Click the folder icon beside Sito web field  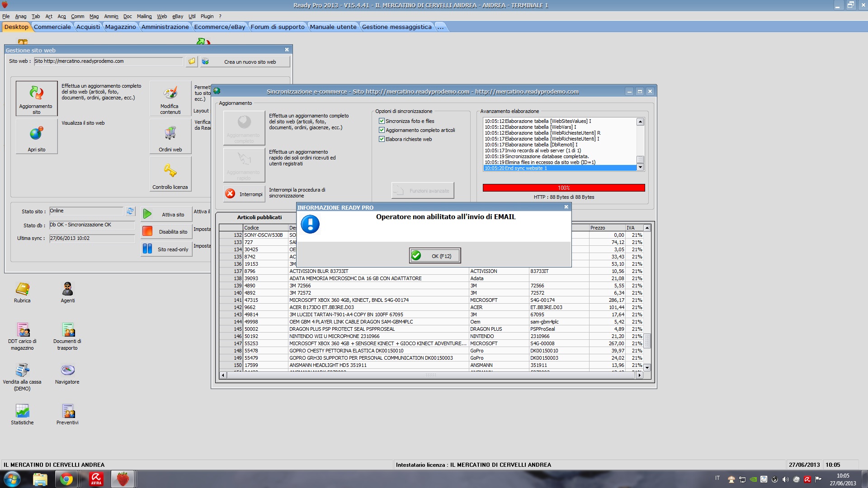pos(192,61)
